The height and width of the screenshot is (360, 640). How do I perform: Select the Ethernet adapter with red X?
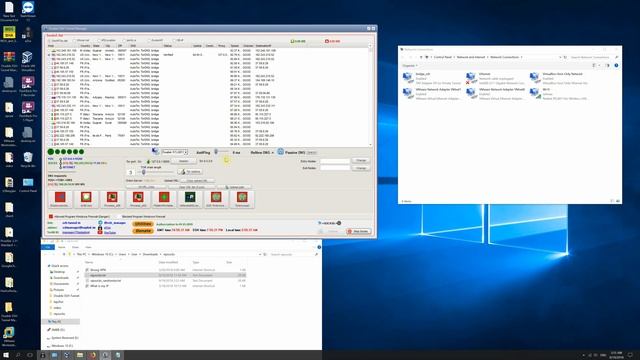tap(495, 78)
